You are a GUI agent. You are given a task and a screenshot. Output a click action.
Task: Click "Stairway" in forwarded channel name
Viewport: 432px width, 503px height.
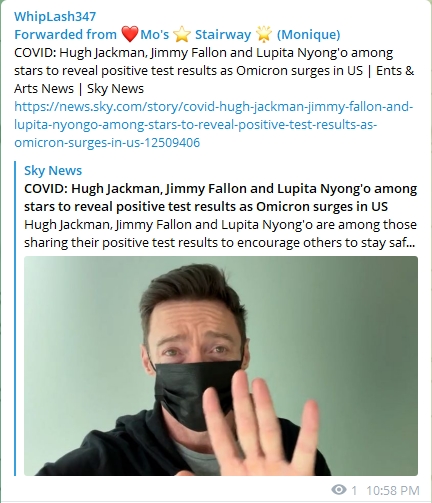click(x=223, y=34)
